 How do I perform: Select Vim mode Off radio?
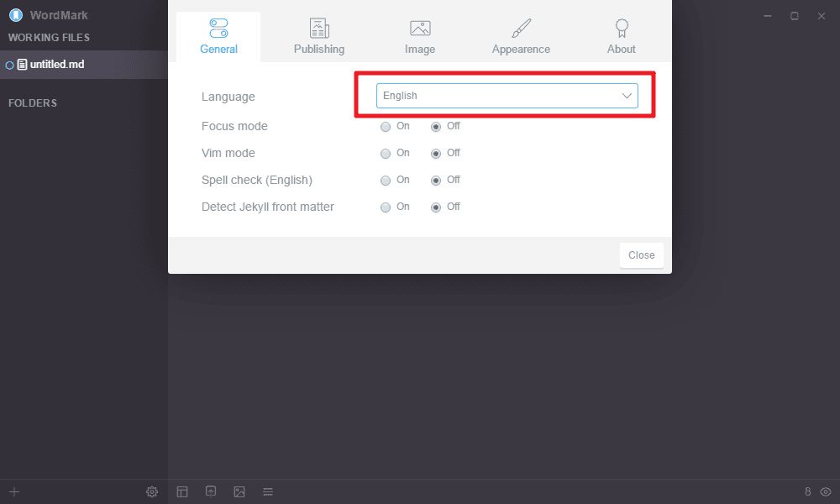click(436, 154)
